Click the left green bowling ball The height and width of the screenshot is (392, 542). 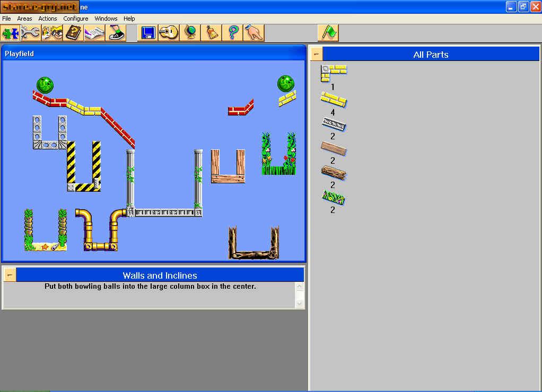pyautogui.click(x=45, y=85)
